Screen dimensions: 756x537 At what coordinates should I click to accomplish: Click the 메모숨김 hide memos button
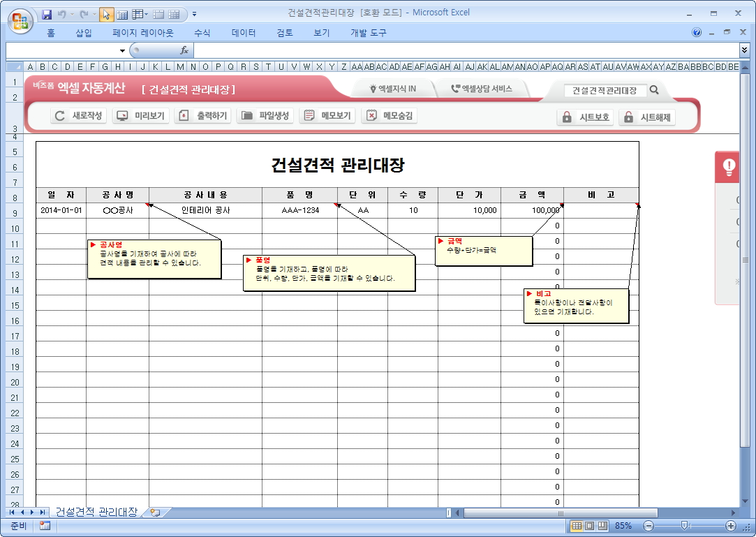pos(390,116)
